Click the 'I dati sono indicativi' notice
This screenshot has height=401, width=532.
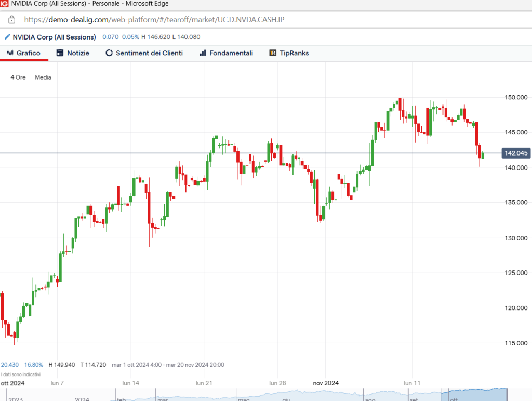click(x=21, y=374)
